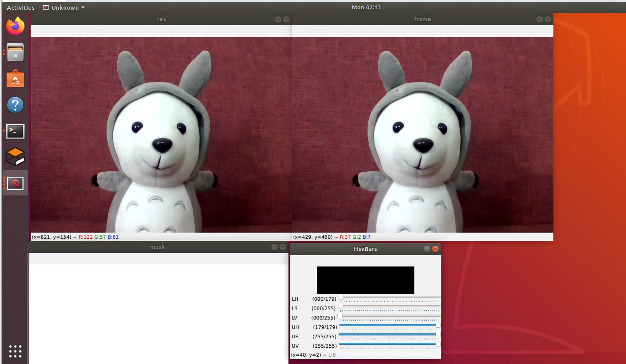Open the Files manager dock icon
The height and width of the screenshot is (364, 626).
click(15, 52)
